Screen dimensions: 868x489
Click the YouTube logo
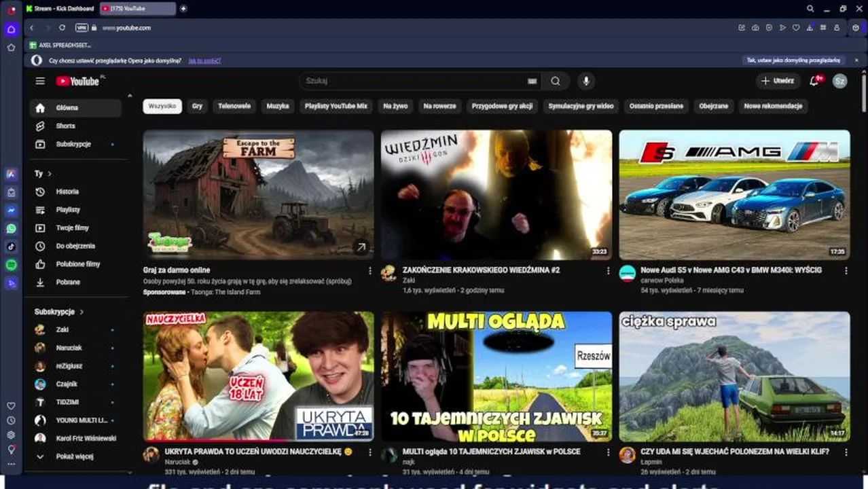click(78, 81)
